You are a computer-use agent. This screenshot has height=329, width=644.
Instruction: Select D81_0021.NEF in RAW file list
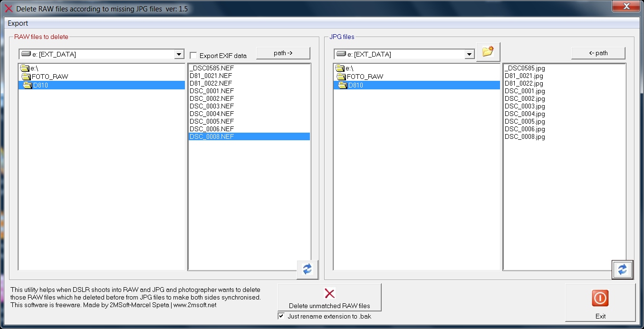pyautogui.click(x=250, y=76)
